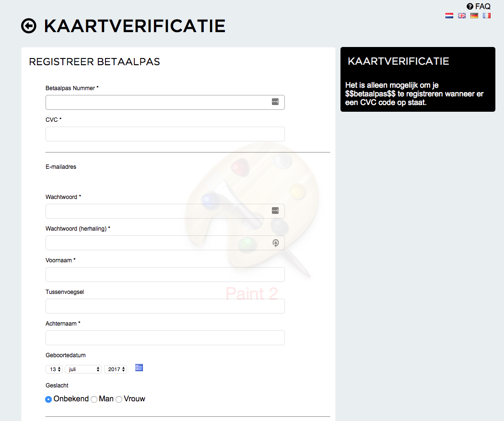Screen dimensions: 504x421
Task: Switch language using the UK flag
Action: tap(462, 16)
